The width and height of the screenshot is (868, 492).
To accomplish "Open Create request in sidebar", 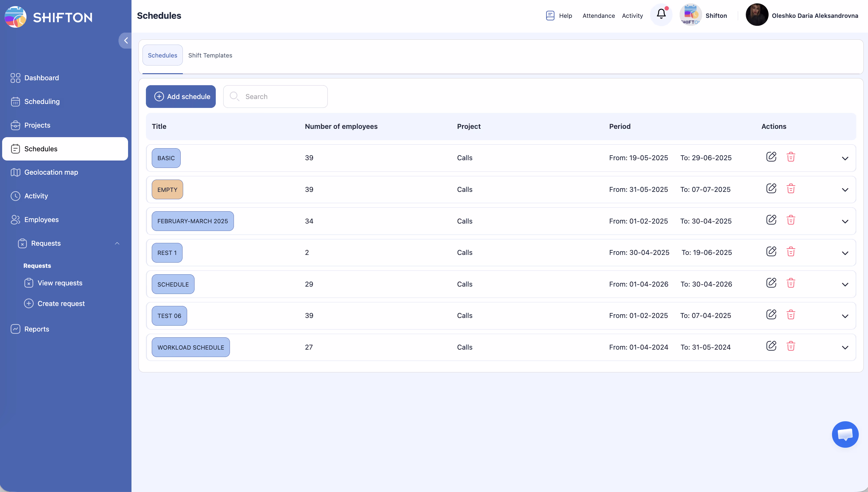I will pos(61,304).
